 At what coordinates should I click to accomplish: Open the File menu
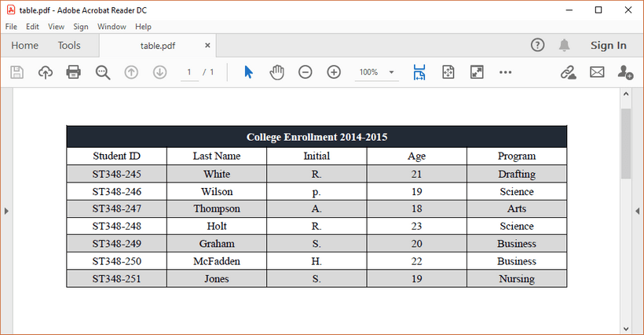coord(11,27)
